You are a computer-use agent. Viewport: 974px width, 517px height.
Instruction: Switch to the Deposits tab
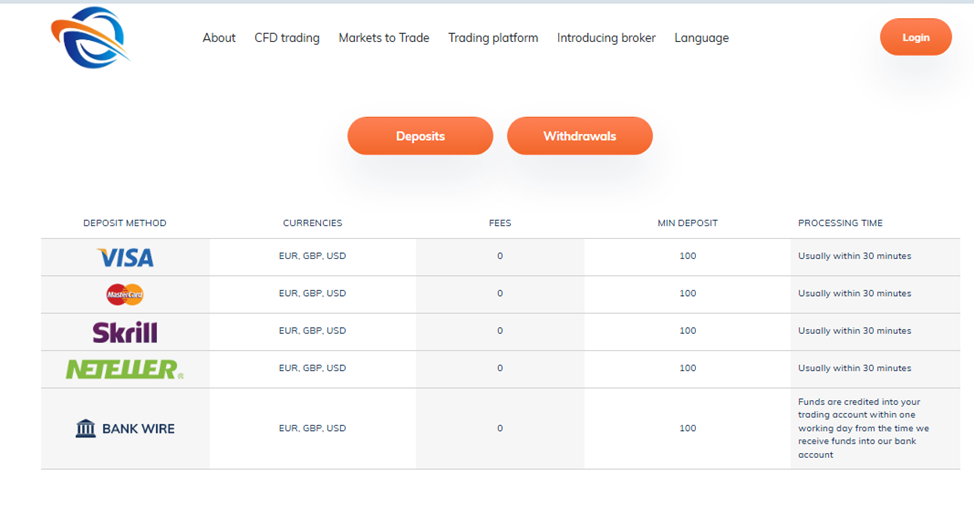click(x=420, y=136)
